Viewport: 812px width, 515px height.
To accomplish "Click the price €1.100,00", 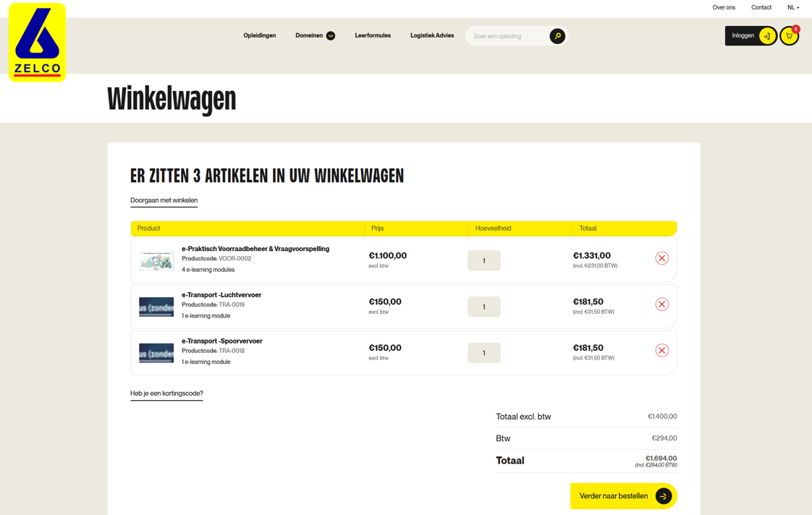I will point(387,255).
